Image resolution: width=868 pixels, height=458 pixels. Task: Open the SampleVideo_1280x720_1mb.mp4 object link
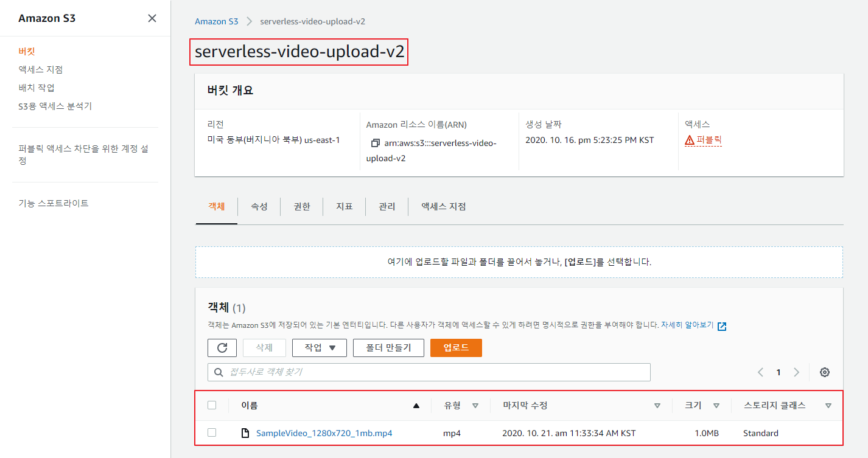point(324,434)
